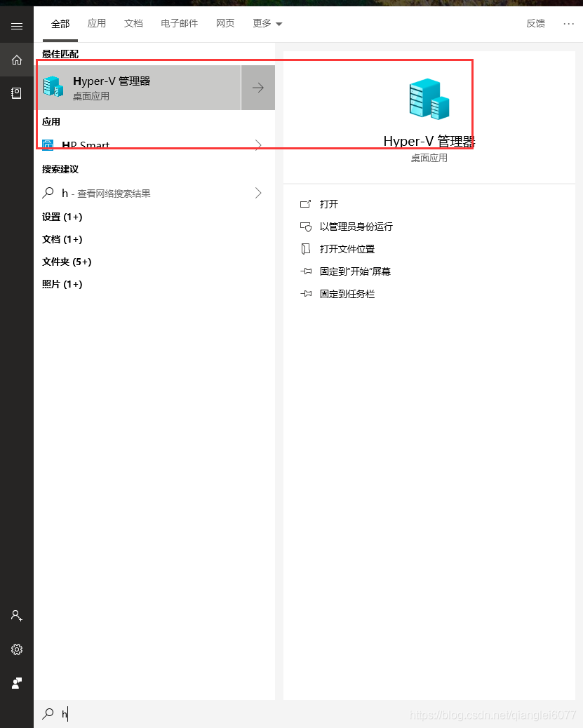Open the 更多 dropdown

pyautogui.click(x=267, y=23)
